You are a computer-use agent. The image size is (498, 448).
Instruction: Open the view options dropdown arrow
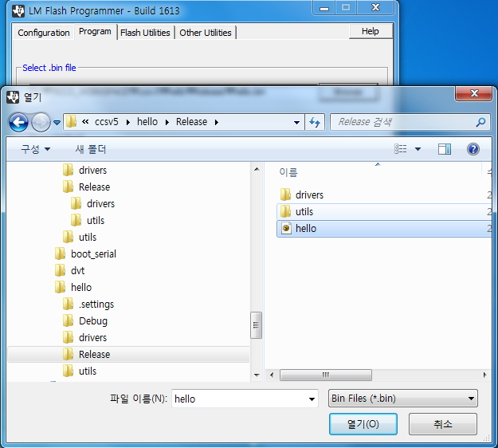coord(418,149)
